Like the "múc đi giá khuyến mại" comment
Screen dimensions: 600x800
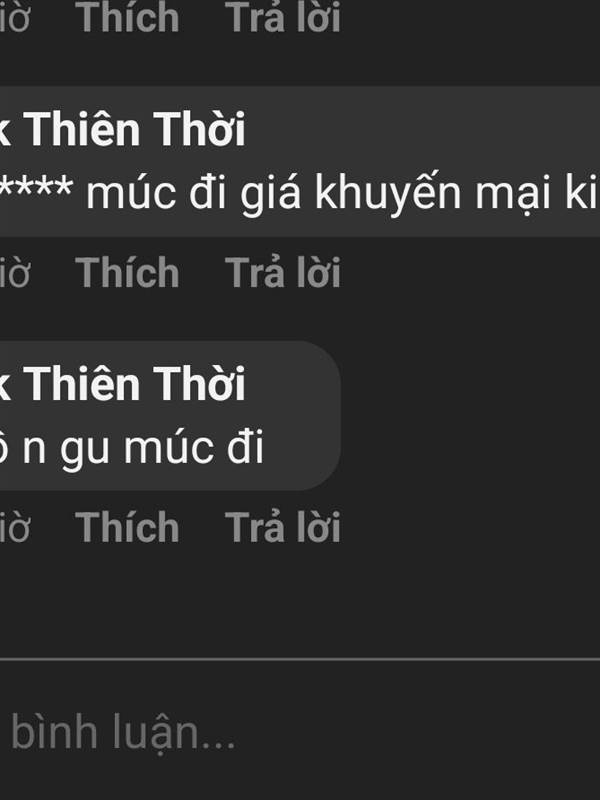coord(127,272)
